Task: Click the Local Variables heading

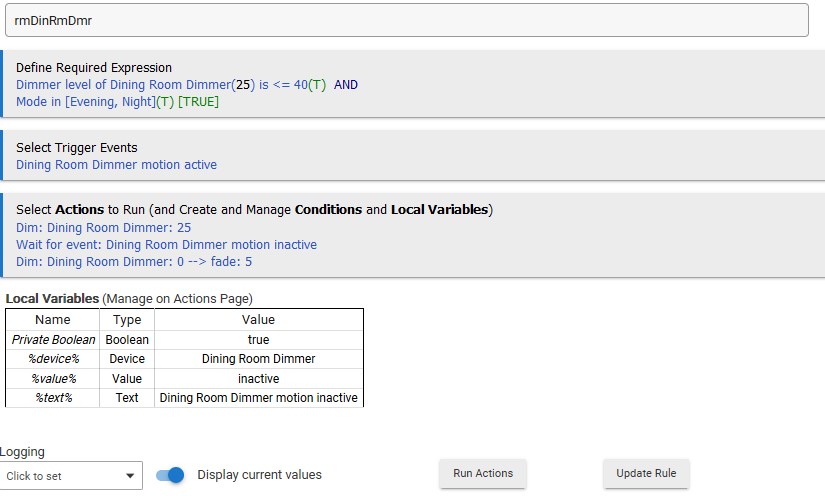Action: click(x=52, y=298)
